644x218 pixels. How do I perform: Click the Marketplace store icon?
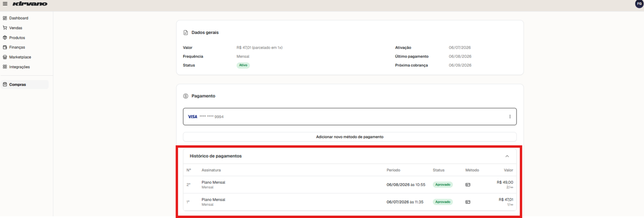pos(5,57)
